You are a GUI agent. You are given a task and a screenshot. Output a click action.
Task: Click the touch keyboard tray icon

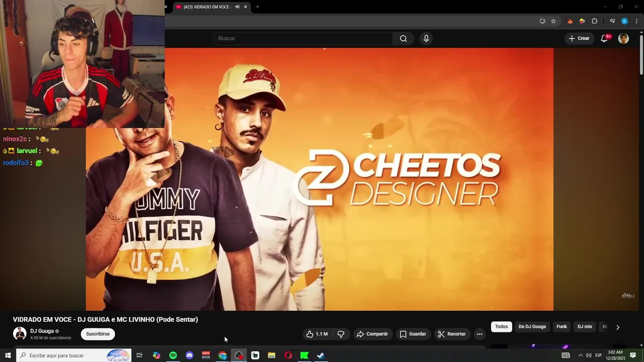pyautogui.click(x=566, y=355)
